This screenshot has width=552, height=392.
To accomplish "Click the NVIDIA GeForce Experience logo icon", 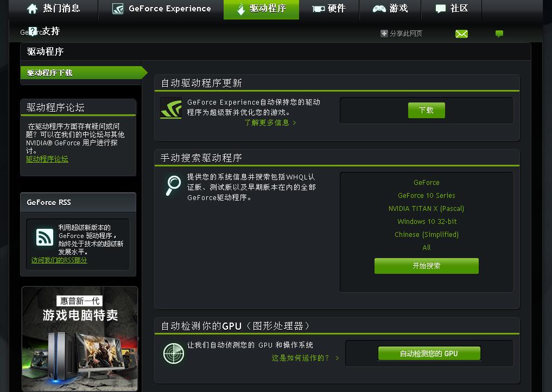I will point(170,108).
